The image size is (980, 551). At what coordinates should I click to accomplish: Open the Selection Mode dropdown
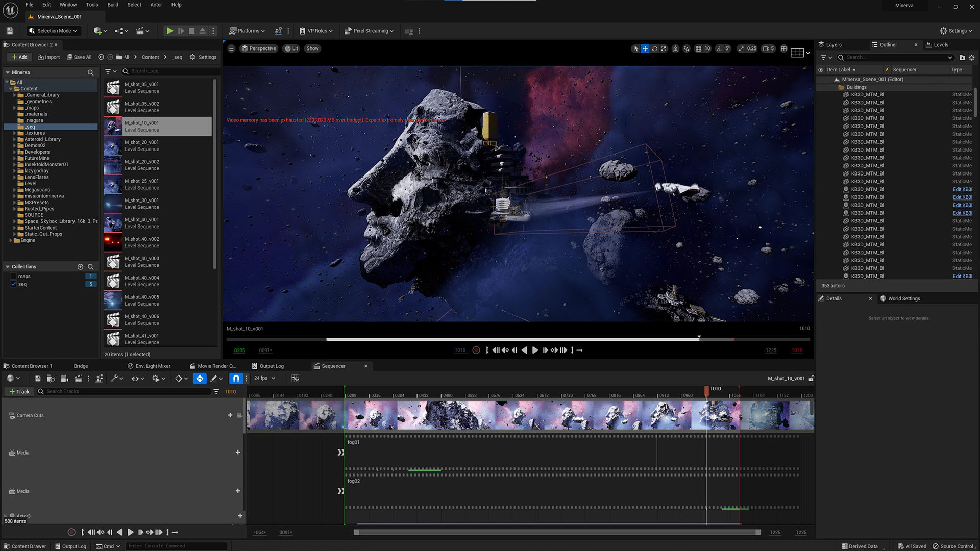(x=54, y=31)
